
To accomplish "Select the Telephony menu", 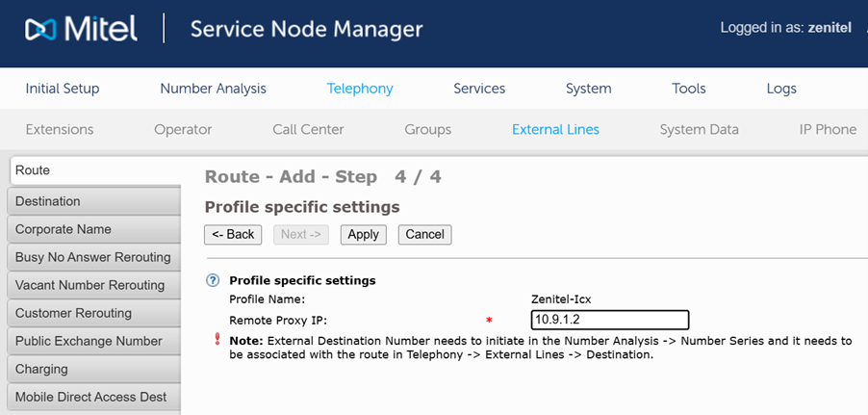I will [360, 89].
